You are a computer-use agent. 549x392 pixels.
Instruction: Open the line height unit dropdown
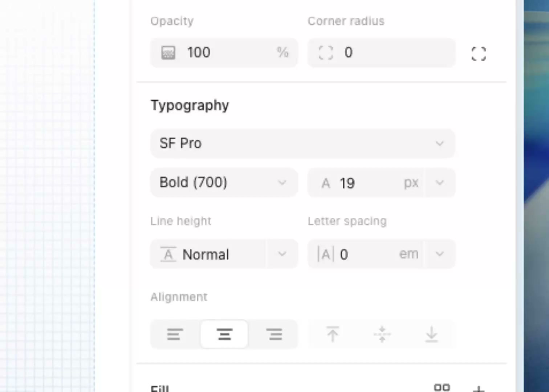coord(282,254)
